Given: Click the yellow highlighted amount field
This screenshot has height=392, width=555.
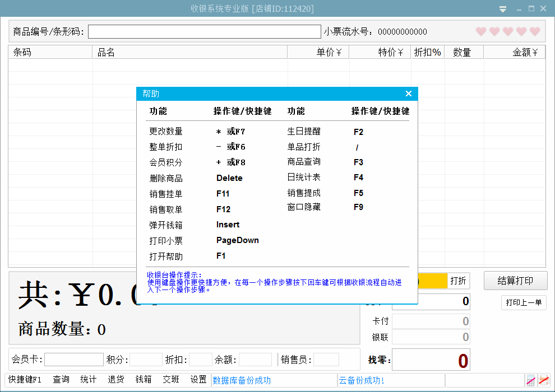Looking at the screenshot, I should coord(433,281).
